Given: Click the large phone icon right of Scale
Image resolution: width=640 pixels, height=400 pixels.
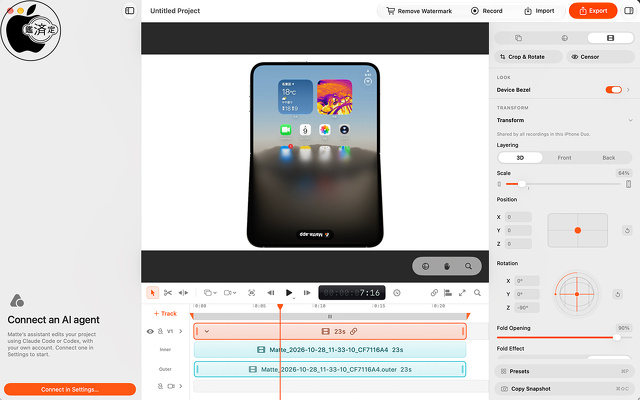Looking at the screenshot, I should click(x=629, y=184).
